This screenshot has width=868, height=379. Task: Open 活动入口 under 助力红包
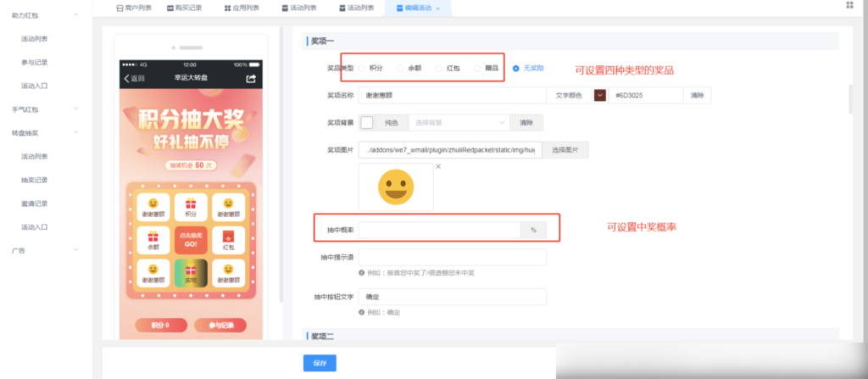[x=34, y=86]
